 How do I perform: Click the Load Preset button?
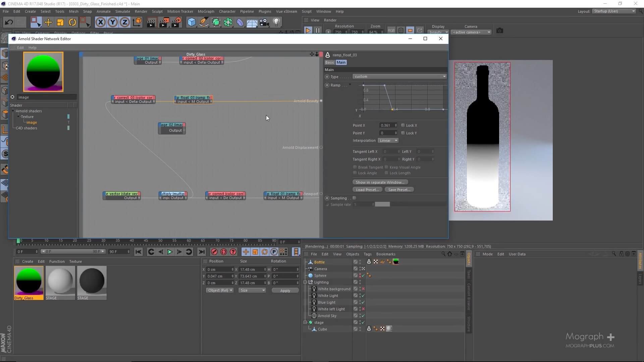coord(367,190)
